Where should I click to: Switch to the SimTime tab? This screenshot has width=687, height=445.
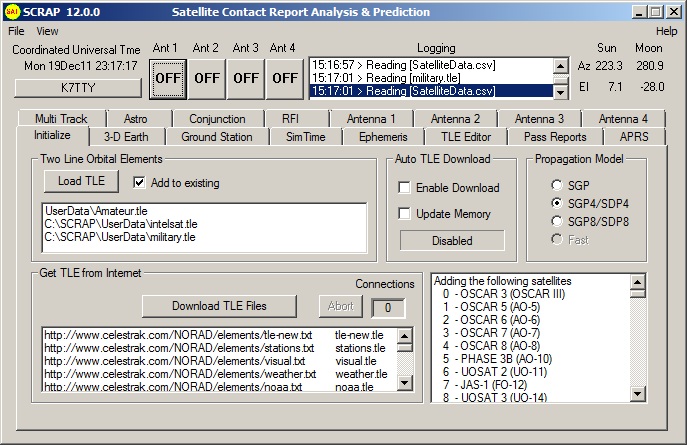coord(306,137)
